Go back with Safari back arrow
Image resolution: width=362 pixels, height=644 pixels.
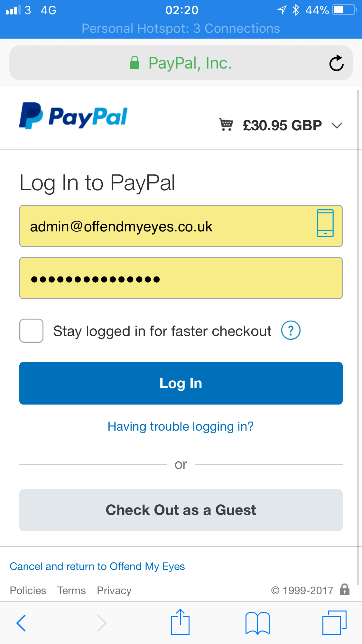pos(21,623)
